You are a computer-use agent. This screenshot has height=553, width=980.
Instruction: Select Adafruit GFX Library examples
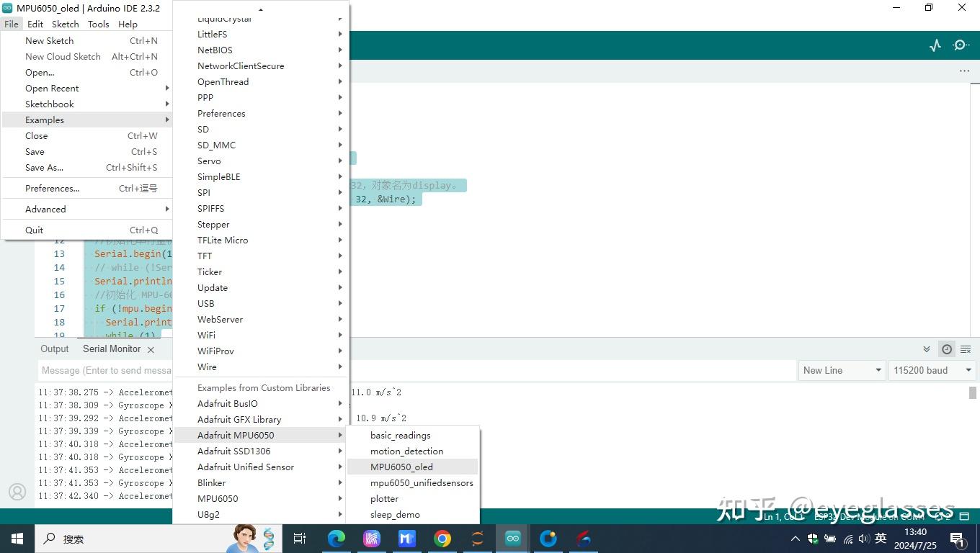pos(260,419)
